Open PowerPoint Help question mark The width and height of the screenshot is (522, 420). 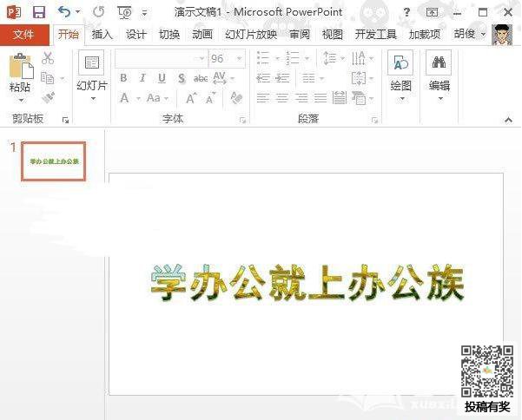coord(406,13)
